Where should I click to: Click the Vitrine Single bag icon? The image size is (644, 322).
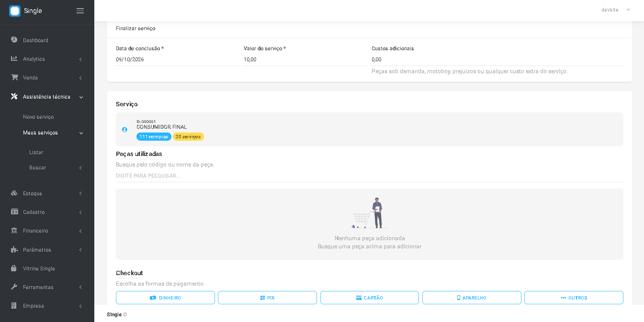14,268
